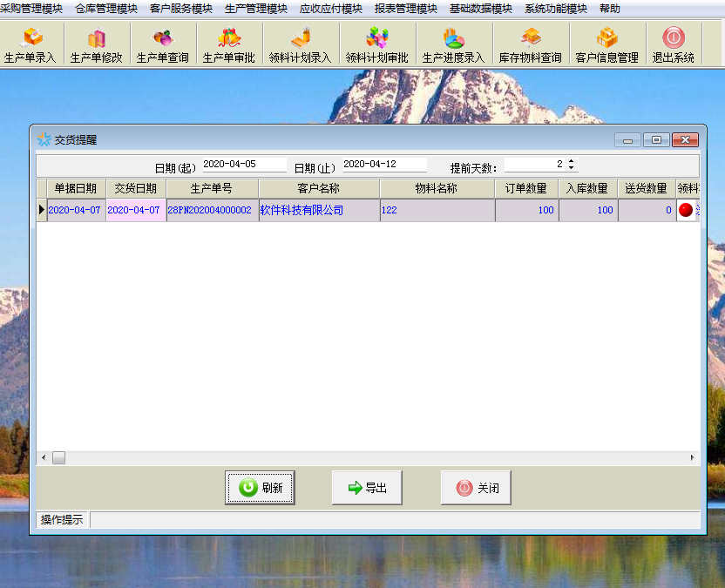The image size is (725, 588).
Task: Click the 单据日期 column header
Action: (76, 188)
